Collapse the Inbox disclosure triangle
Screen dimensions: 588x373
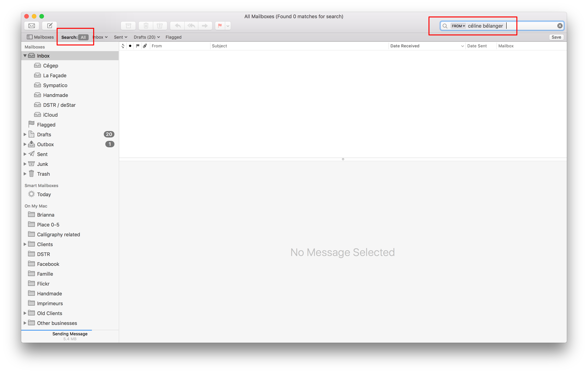[x=25, y=56]
